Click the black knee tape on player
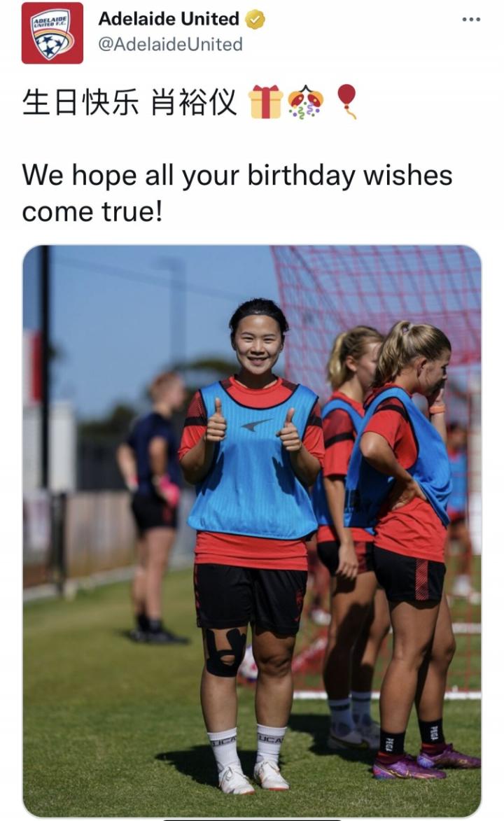 [224, 652]
